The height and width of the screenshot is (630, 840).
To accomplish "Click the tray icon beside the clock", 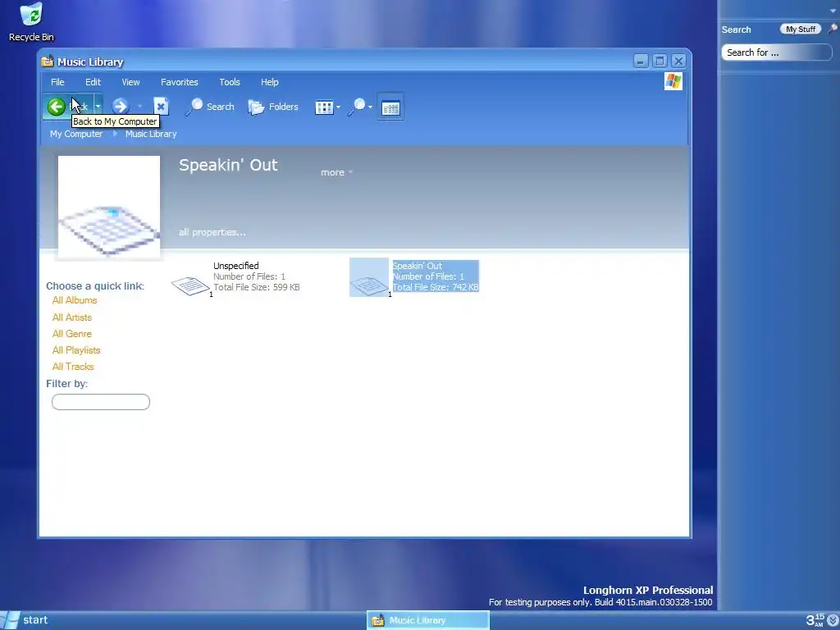I will pos(833,620).
